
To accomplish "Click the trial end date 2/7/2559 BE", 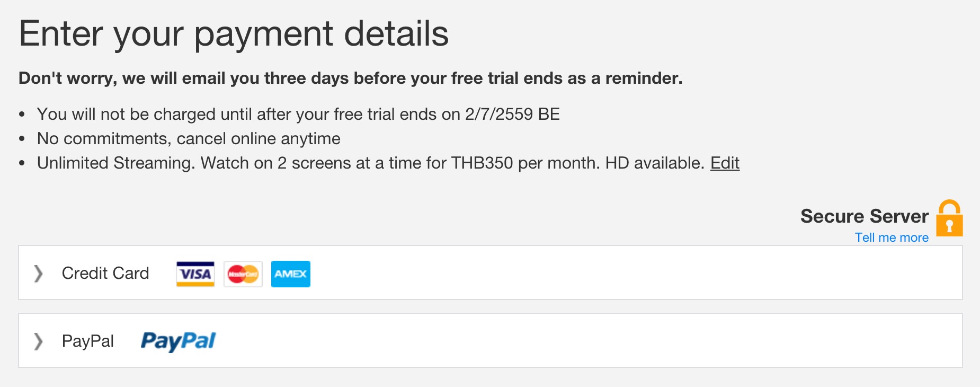I will pyautogui.click(x=512, y=114).
